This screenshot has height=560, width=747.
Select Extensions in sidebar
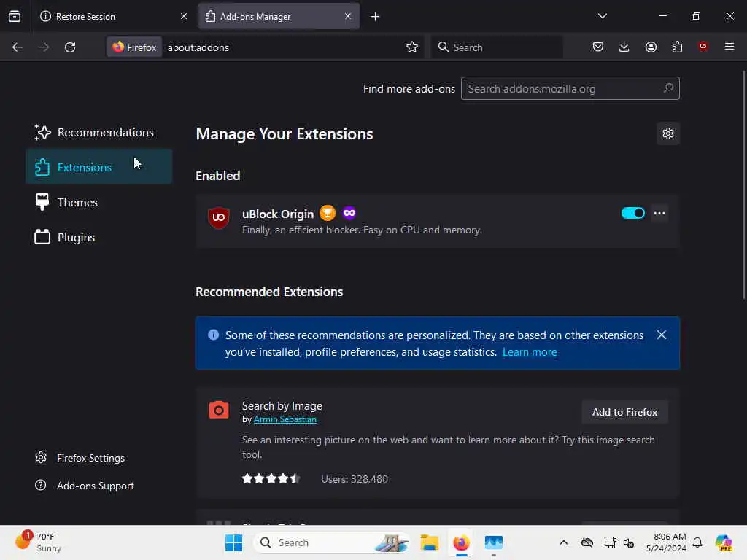(98, 167)
